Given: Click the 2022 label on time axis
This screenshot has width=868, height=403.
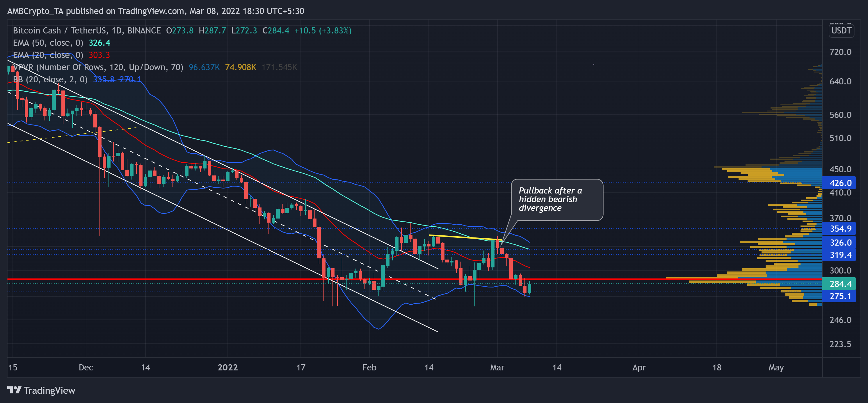Looking at the screenshot, I should (228, 367).
